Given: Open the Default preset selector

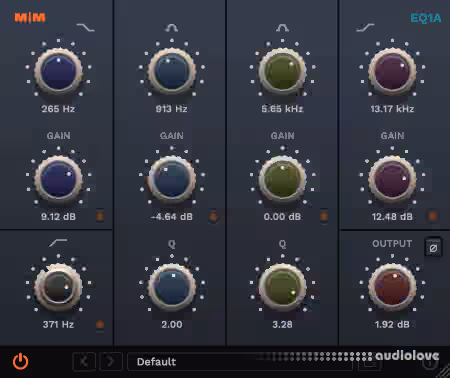Looking at the screenshot, I should [240, 362].
